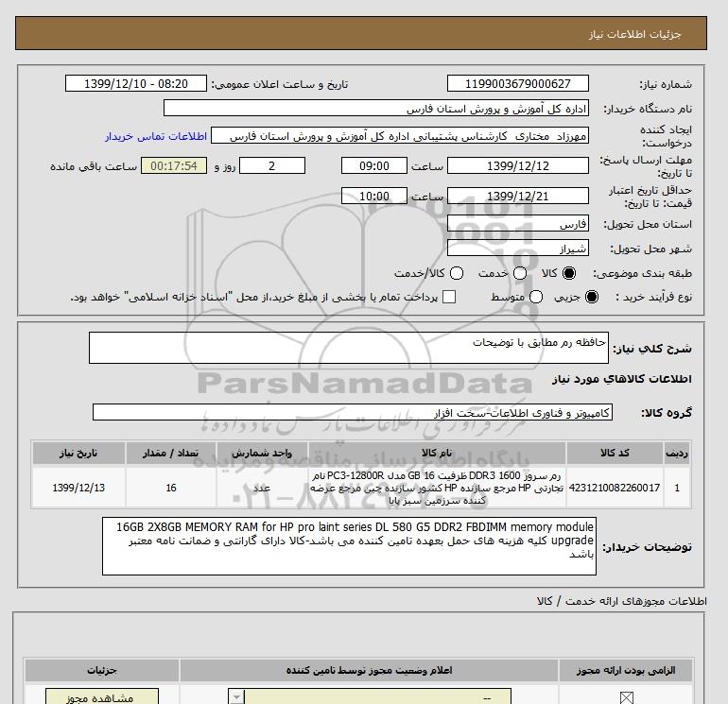Toggle the mandatory permit checkbox
728x704 pixels.
click(626, 697)
